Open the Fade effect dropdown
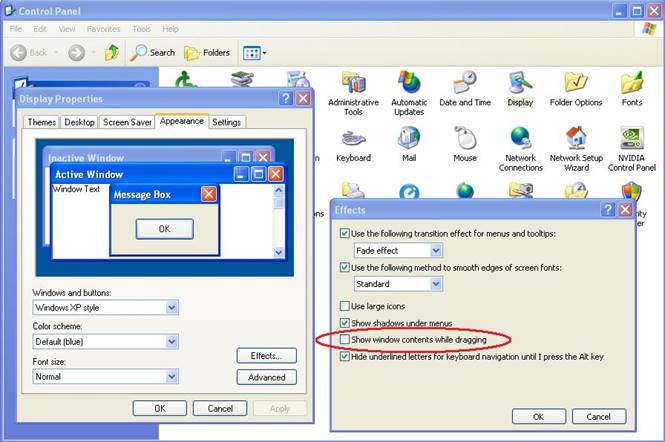 [436, 250]
